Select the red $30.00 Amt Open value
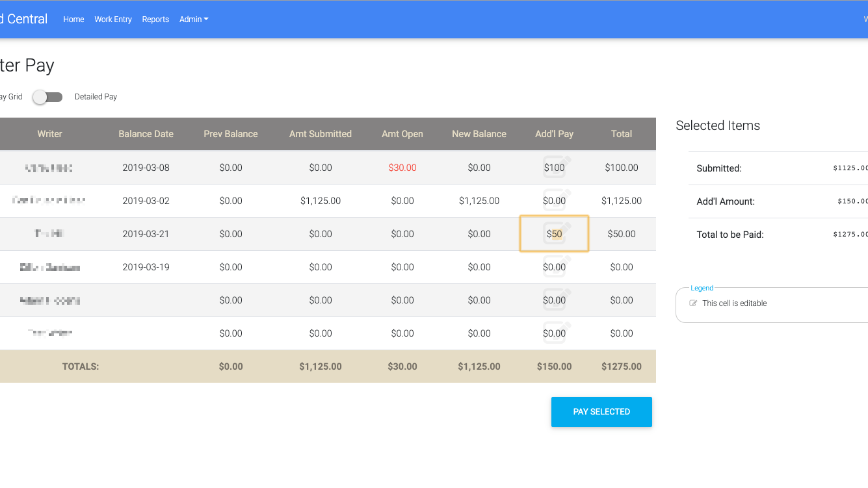 coord(402,168)
